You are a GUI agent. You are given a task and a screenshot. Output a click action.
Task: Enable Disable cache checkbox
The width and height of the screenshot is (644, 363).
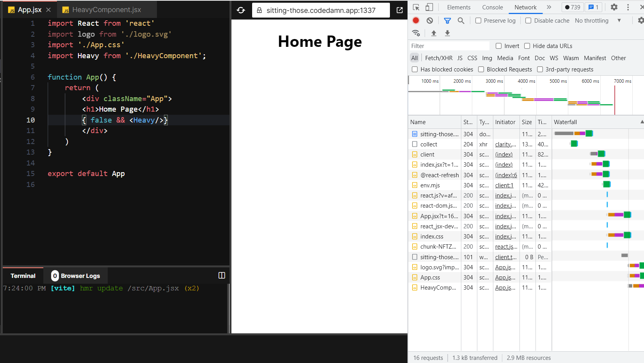[528, 20]
